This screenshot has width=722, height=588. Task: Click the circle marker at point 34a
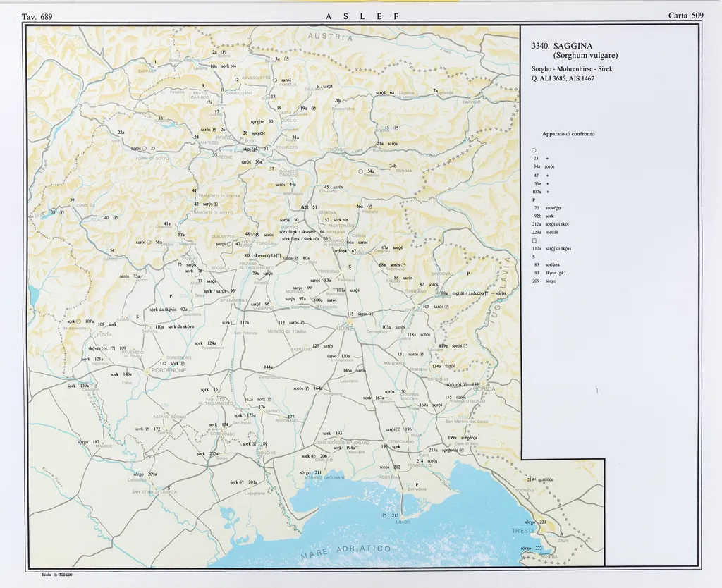361,171
